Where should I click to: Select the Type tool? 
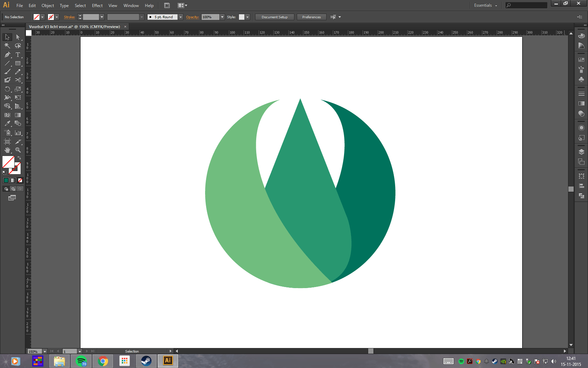click(18, 55)
